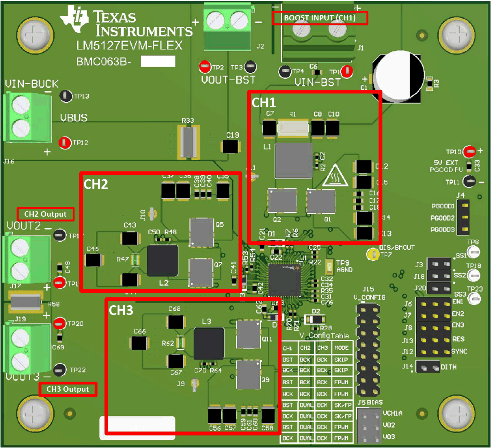Click the Q9 MOSFET
491x448 pixels.
(248, 375)
